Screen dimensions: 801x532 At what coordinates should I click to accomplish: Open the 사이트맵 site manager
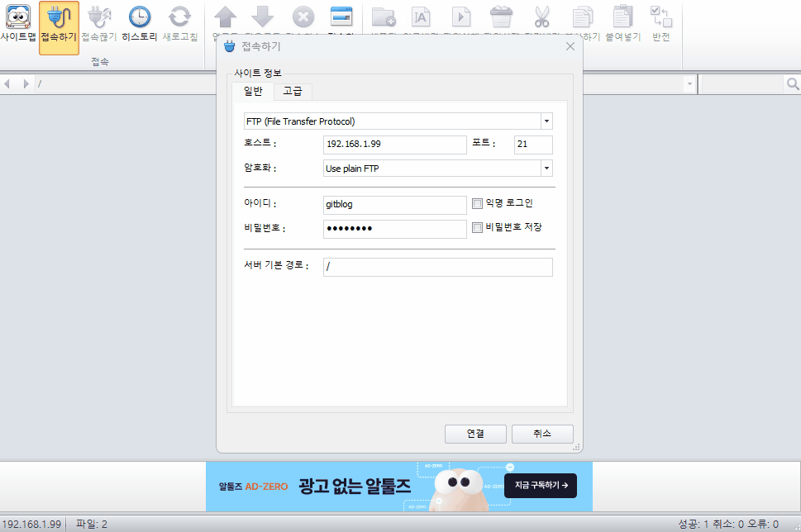tap(18, 23)
